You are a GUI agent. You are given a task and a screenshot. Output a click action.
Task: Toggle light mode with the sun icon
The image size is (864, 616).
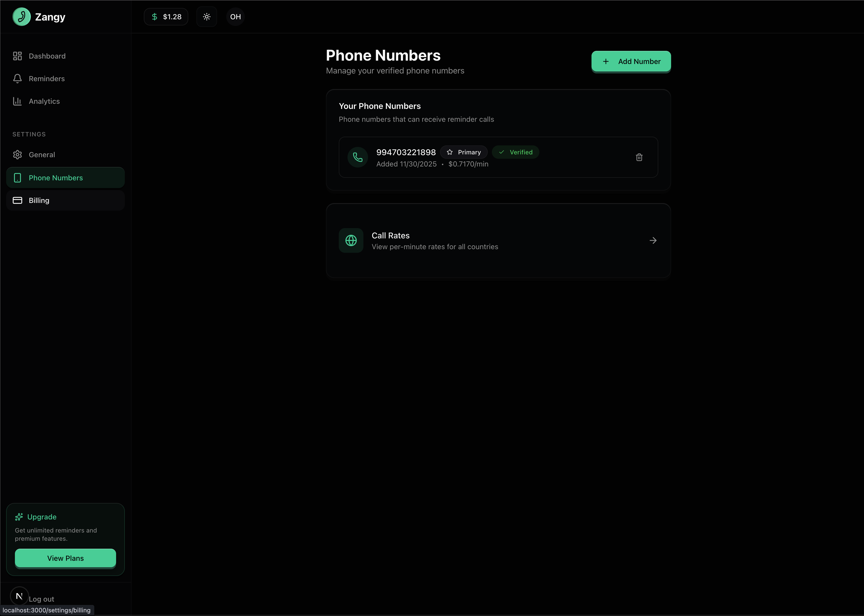coord(207,16)
